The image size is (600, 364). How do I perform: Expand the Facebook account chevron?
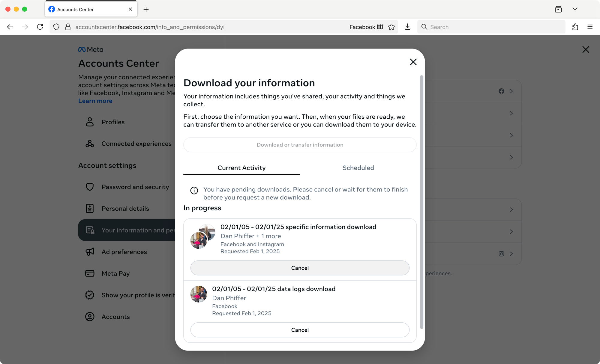tap(511, 91)
